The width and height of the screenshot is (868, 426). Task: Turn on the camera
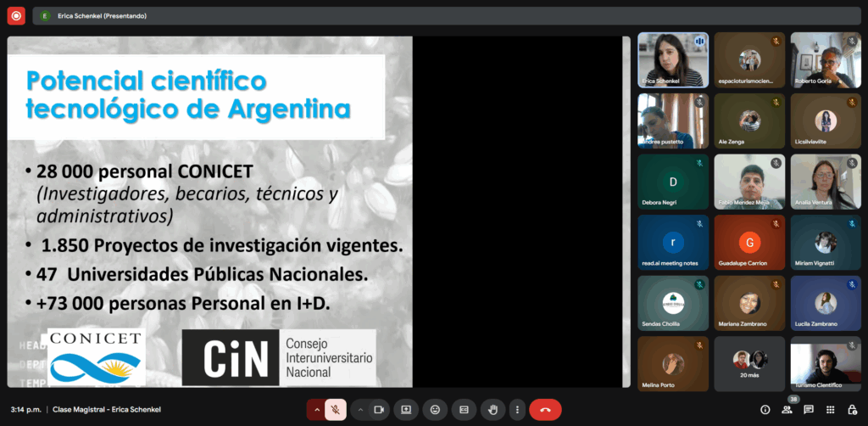tap(379, 410)
